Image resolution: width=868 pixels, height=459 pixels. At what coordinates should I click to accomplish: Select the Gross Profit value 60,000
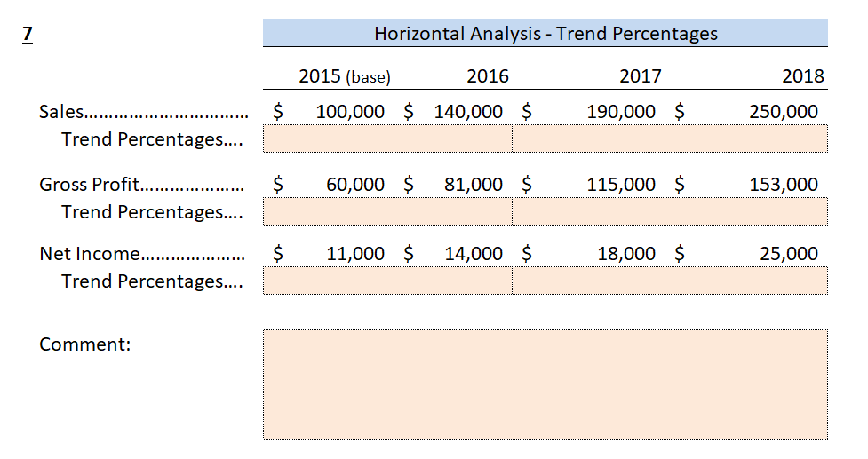[x=355, y=184]
